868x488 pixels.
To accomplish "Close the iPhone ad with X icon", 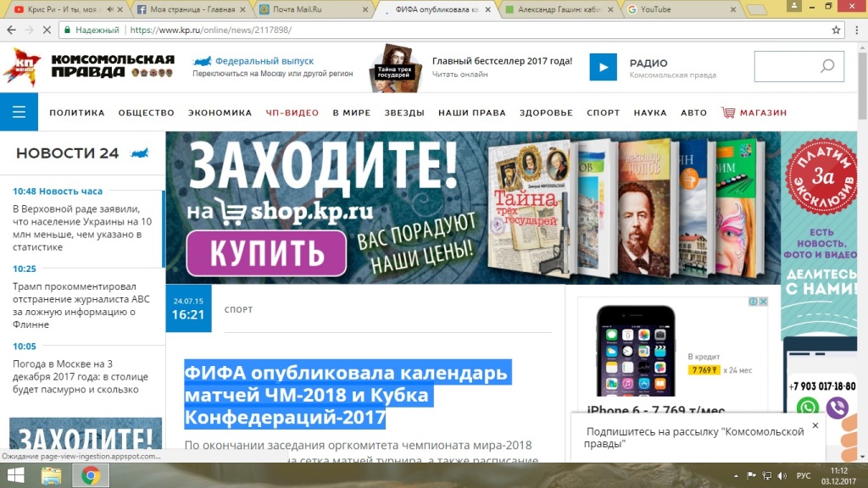I will pyautogui.click(x=763, y=302).
